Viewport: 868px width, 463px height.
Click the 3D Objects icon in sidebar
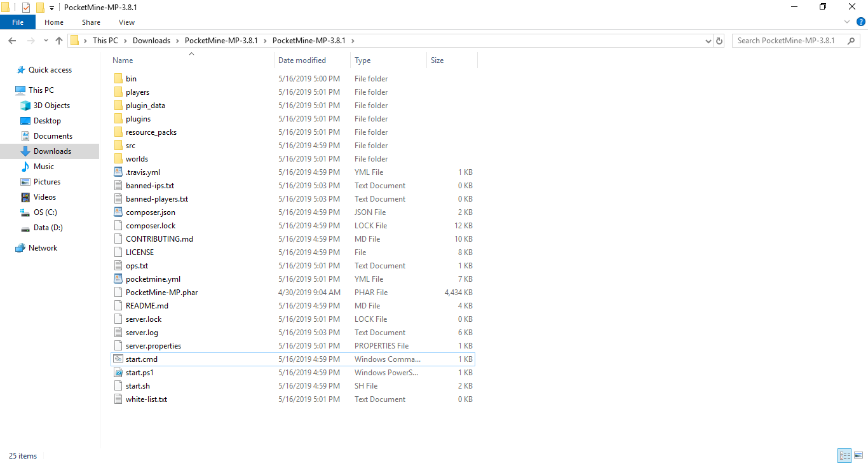(25, 106)
